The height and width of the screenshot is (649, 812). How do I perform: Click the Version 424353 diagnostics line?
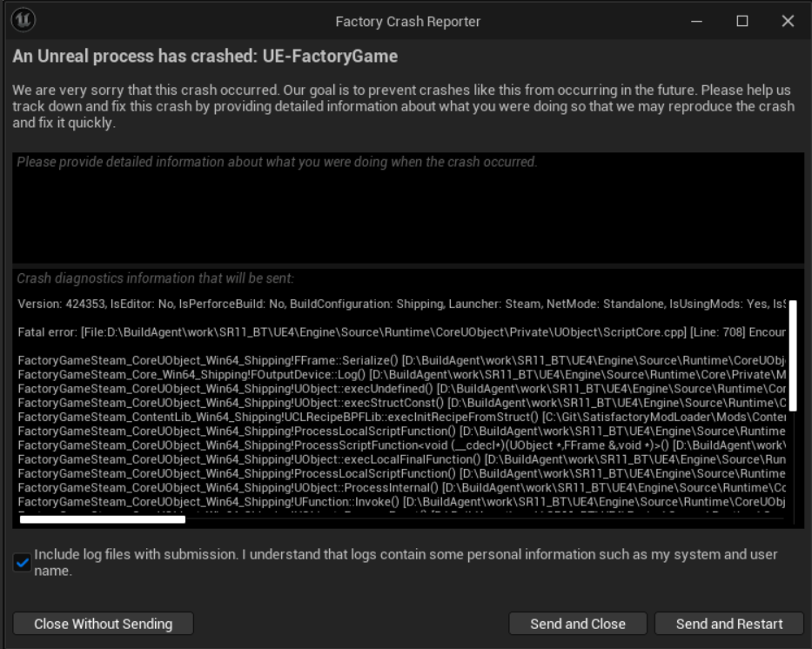401,304
